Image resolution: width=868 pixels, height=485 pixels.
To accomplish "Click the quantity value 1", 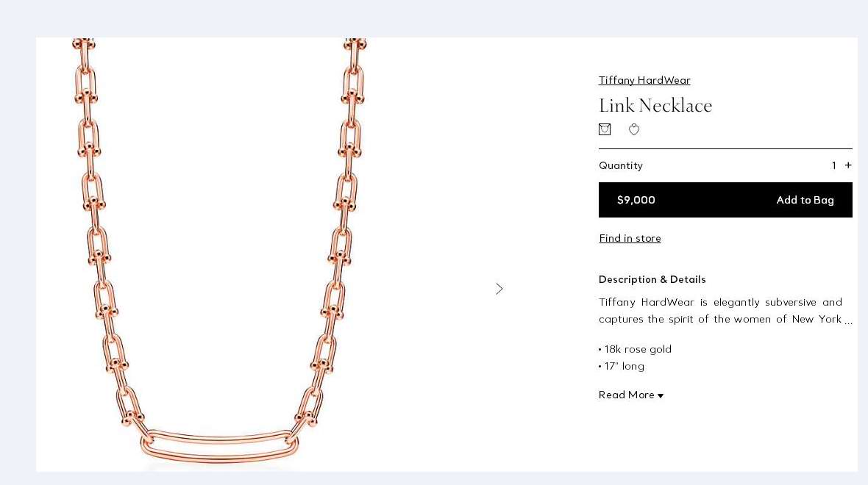I will pos(833,165).
